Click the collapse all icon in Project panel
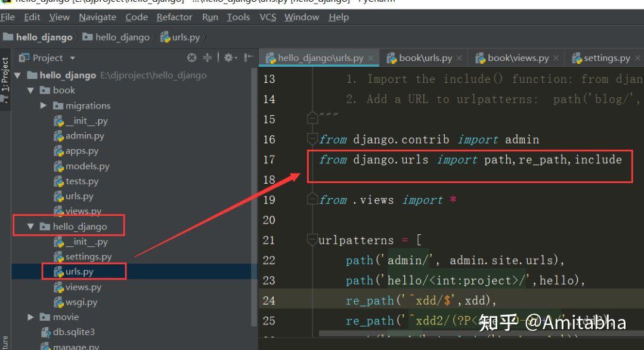The height and width of the screenshot is (350, 644). point(208,58)
